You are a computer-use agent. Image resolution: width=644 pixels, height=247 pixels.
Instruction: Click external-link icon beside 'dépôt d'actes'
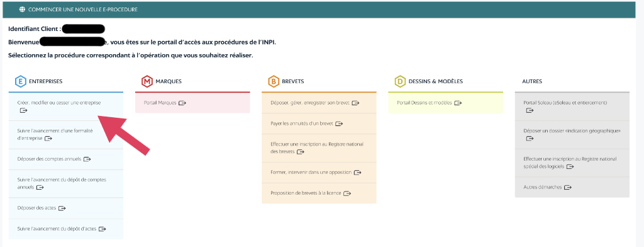pyautogui.click(x=103, y=229)
